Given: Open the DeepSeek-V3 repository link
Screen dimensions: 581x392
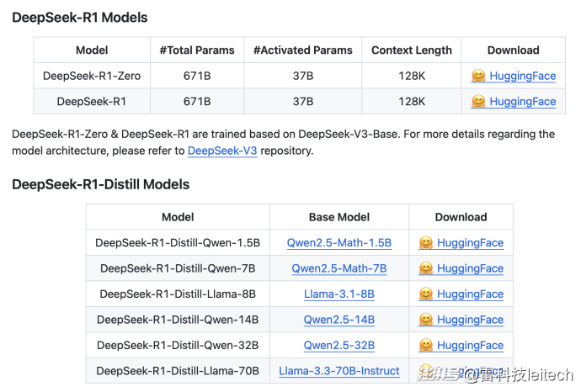Looking at the screenshot, I should pyautogui.click(x=222, y=151).
